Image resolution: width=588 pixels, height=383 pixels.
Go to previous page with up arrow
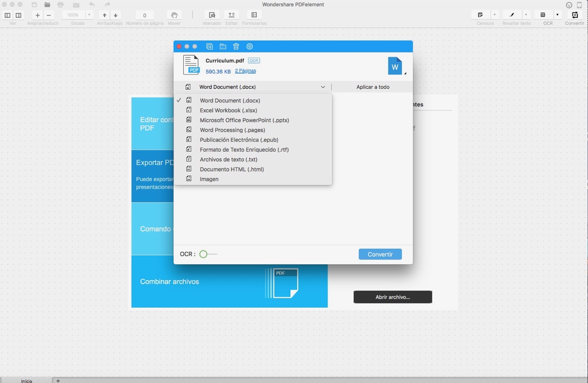(105, 15)
